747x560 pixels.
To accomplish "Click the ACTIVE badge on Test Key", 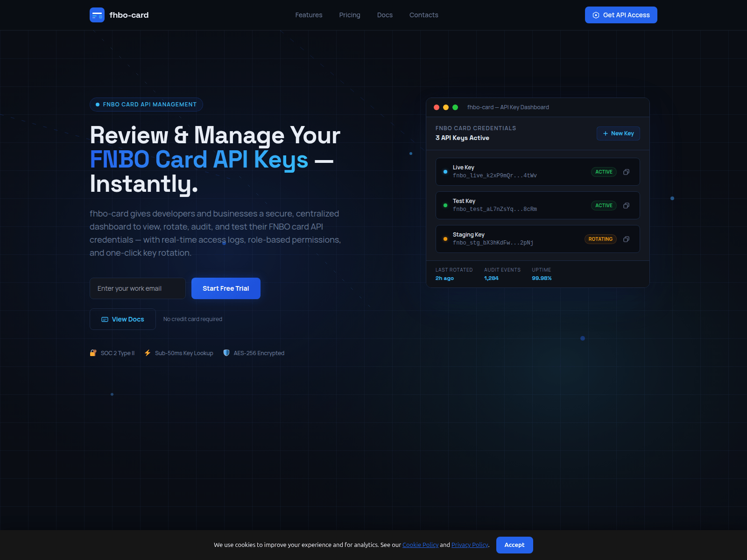I will pyautogui.click(x=604, y=205).
